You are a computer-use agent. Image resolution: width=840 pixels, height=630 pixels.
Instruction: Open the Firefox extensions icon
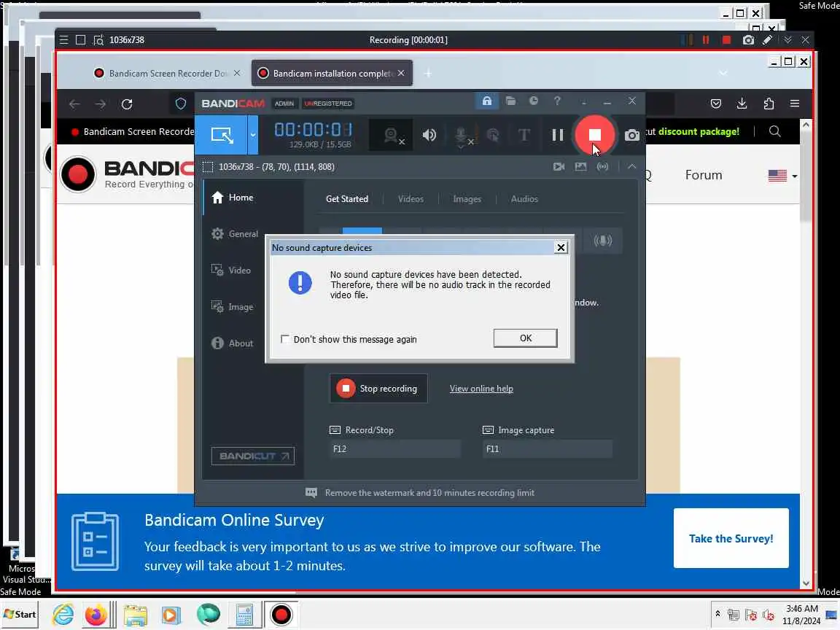(x=769, y=104)
